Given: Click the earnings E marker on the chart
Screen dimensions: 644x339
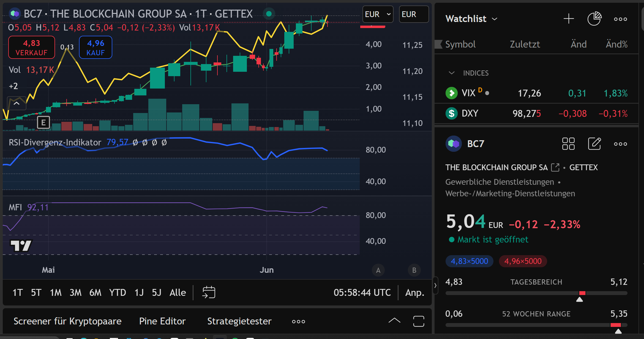Looking at the screenshot, I should click(x=43, y=123).
